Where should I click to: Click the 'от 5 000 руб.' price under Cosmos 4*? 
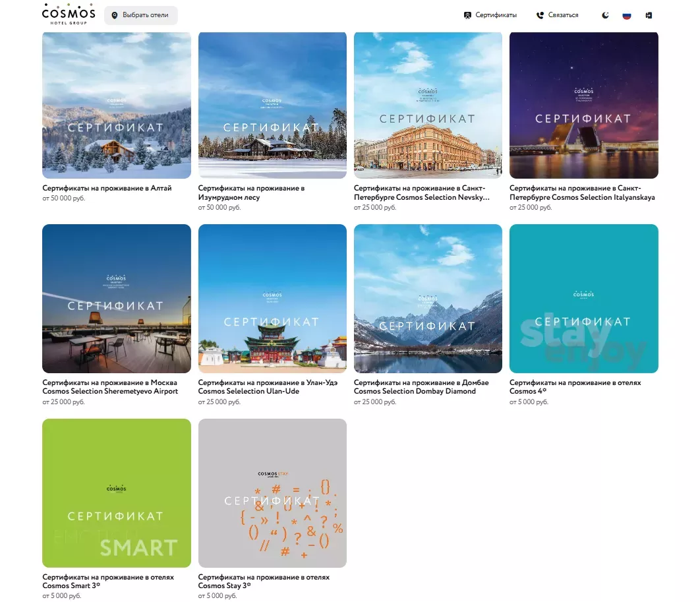(x=529, y=402)
